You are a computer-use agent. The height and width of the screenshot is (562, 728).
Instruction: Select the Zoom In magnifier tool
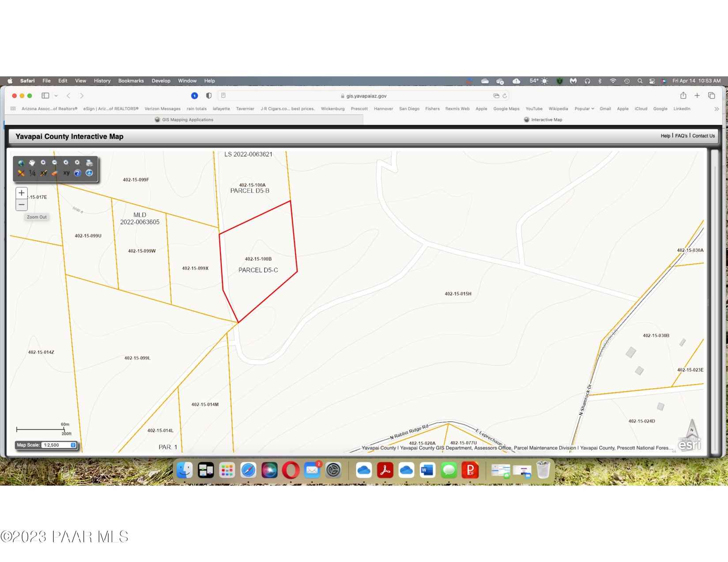pyautogui.click(x=43, y=162)
